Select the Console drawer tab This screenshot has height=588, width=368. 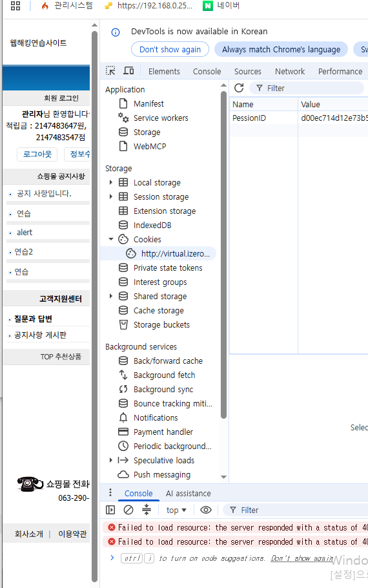tap(138, 493)
